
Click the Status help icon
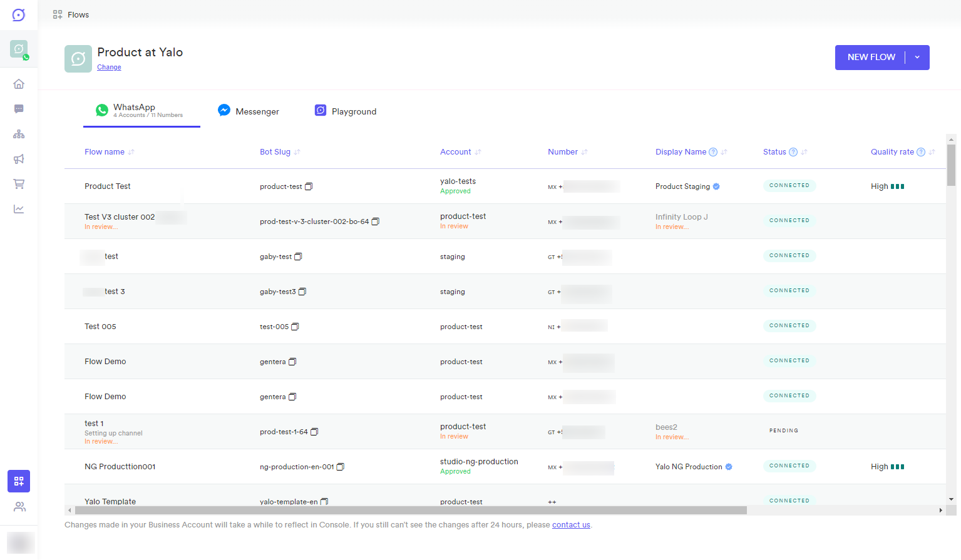pos(793,152)
